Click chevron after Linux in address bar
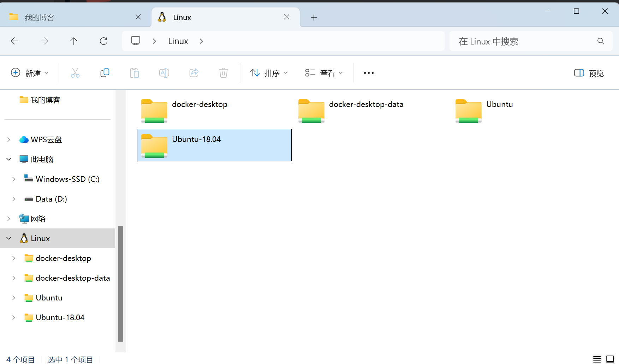 (201, 41)
